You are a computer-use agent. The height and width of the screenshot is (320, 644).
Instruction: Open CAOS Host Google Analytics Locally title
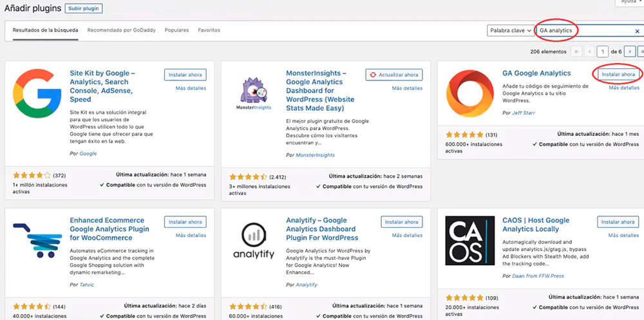coord(536,225)
